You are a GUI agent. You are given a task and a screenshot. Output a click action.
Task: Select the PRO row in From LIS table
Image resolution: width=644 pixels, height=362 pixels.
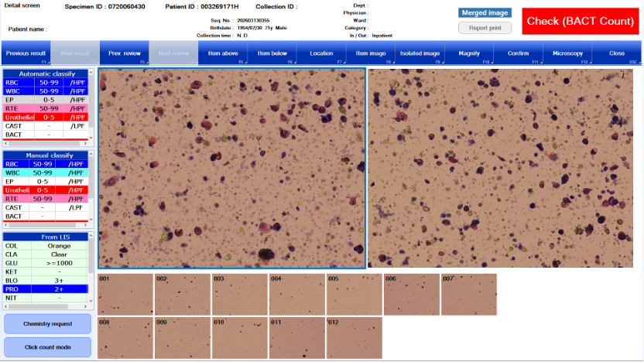(x=45, y=289)
